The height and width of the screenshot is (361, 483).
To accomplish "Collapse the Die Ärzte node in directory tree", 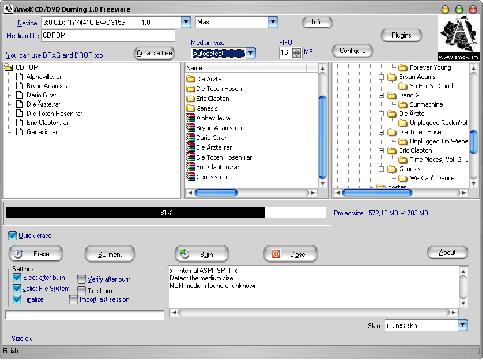I will pyautogui.click(x=382, y=114).
